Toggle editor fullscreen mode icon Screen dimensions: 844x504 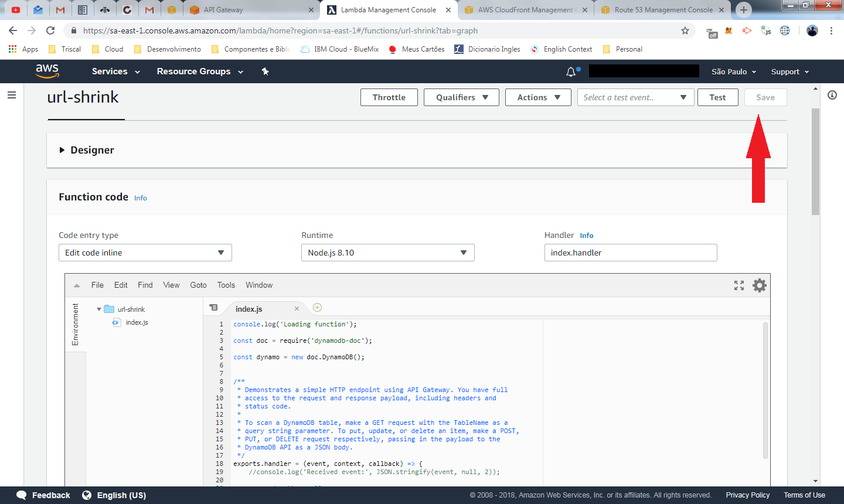point(739,285)
